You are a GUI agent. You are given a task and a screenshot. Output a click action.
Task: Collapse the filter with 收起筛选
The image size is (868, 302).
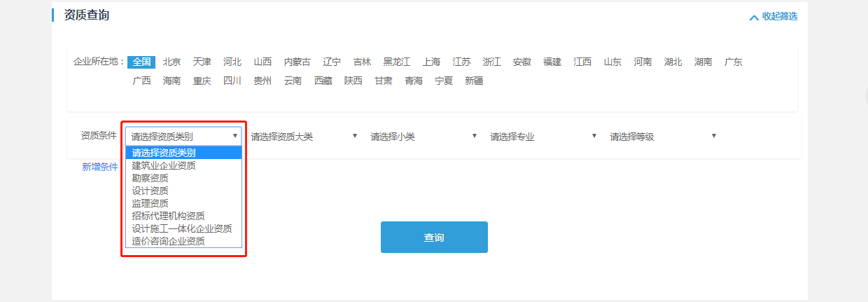pos(773,16)
